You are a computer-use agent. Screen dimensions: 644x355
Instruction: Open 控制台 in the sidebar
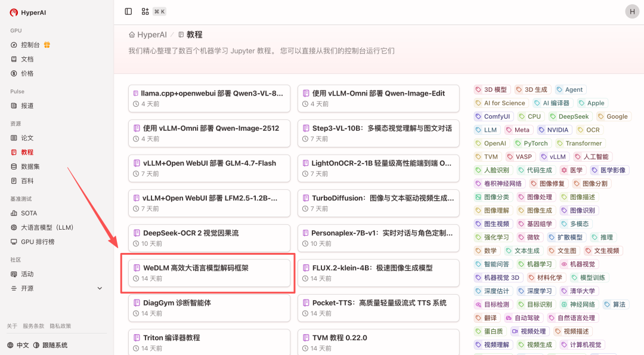pyautogui.click(x=30, y=45)
